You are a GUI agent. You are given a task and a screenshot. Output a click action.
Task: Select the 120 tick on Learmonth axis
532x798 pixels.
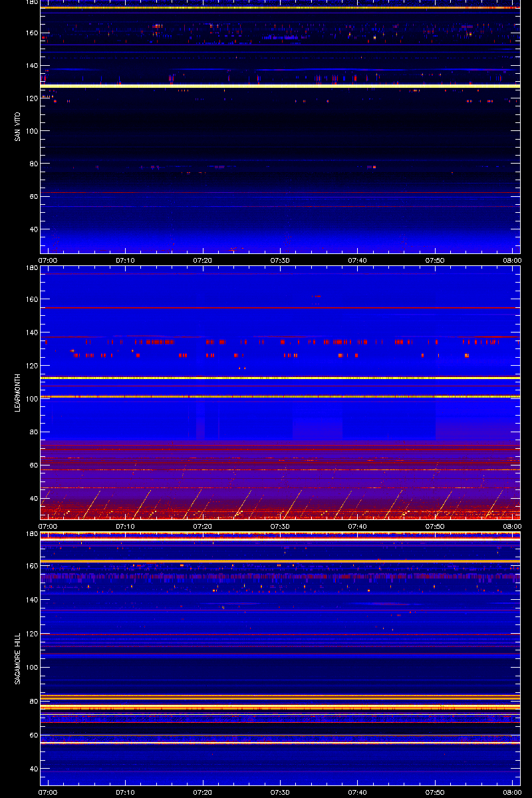(x=32, y=366)
